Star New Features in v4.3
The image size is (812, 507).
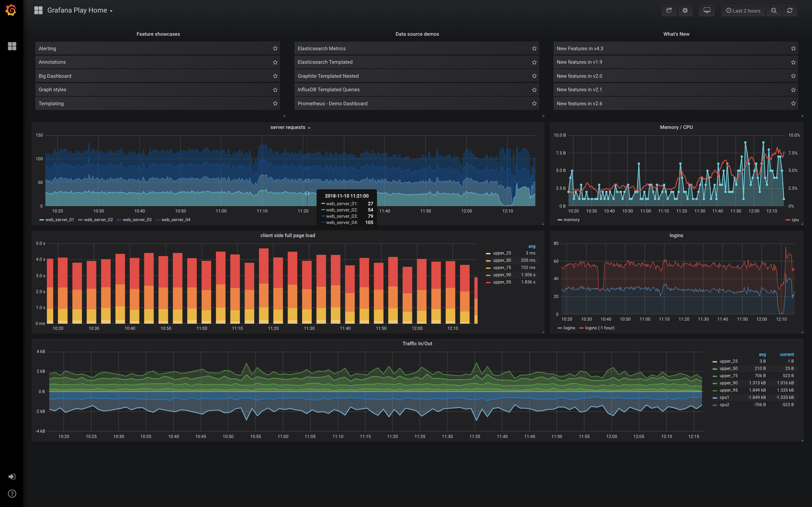793,48
